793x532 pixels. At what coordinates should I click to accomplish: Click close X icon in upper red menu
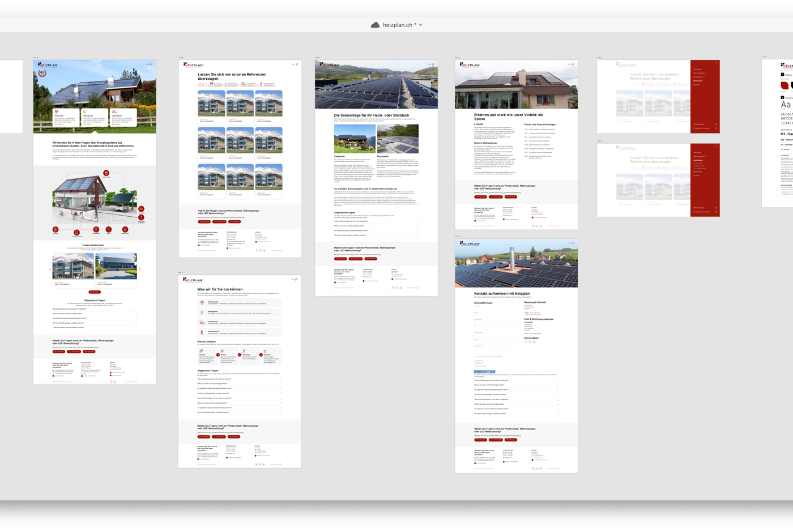[717, 63]
